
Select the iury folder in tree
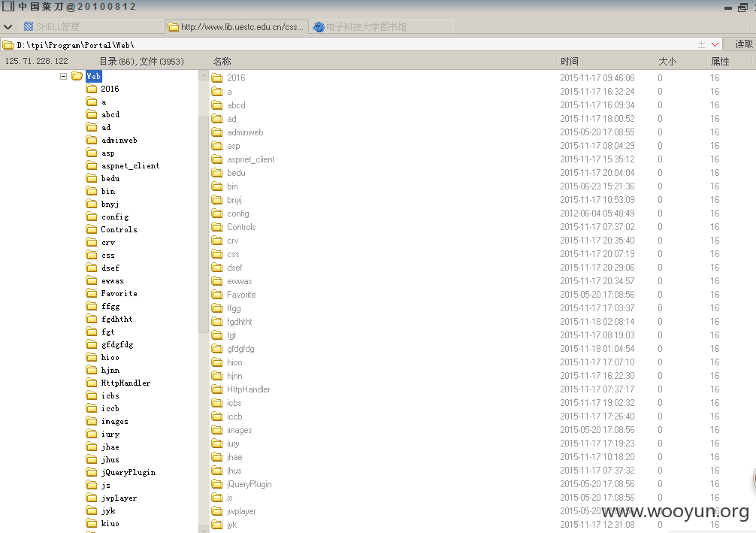110,434
